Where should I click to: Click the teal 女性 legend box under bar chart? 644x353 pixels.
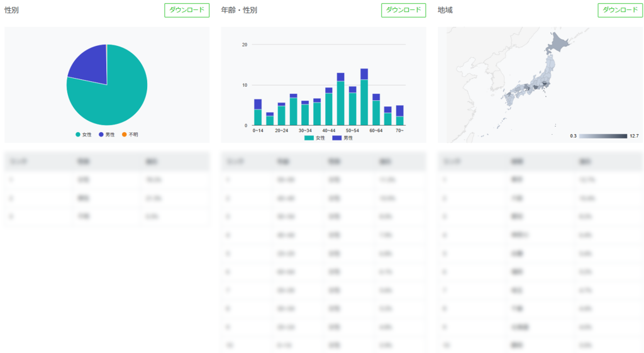tap(309, 138)
